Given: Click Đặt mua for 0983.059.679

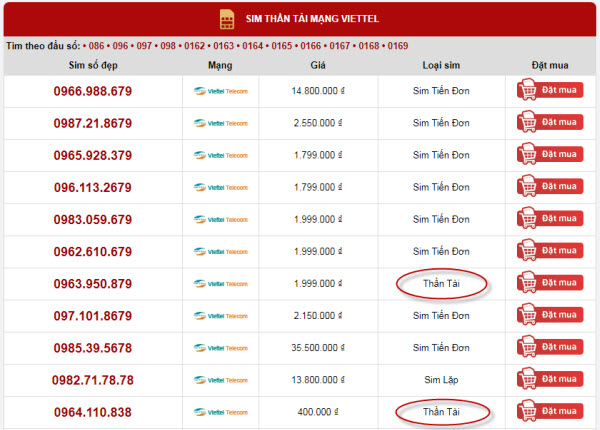Looking at the screenshot, I should point(550,218).
